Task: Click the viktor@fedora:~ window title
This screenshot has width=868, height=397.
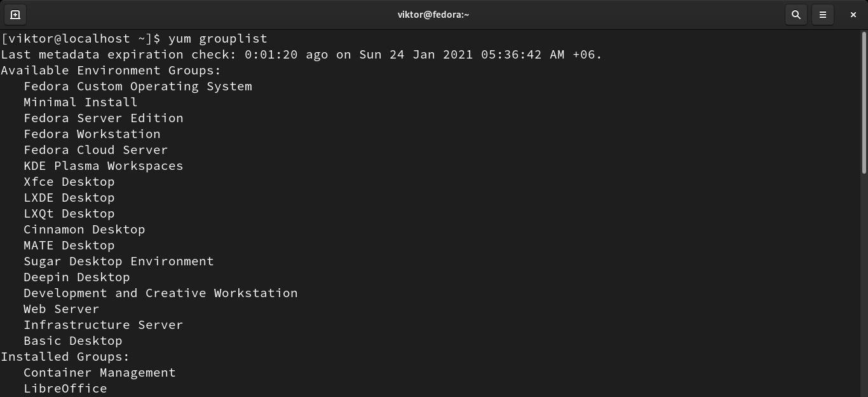Action: [x=433, y=14]
